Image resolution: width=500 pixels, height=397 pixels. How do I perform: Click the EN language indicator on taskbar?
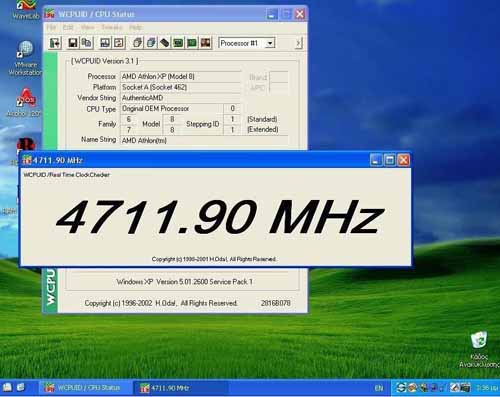pyautogui.click(x=379, y=388)
